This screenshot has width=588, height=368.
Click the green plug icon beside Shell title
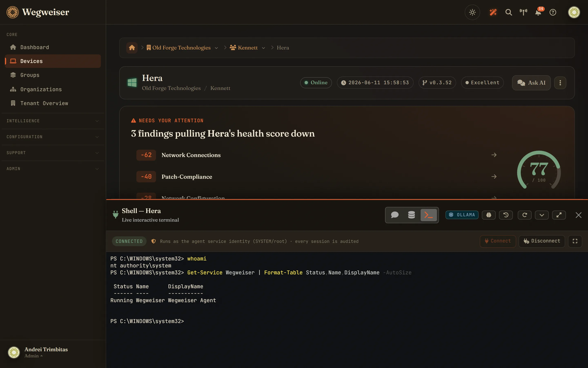coord(116,214)
